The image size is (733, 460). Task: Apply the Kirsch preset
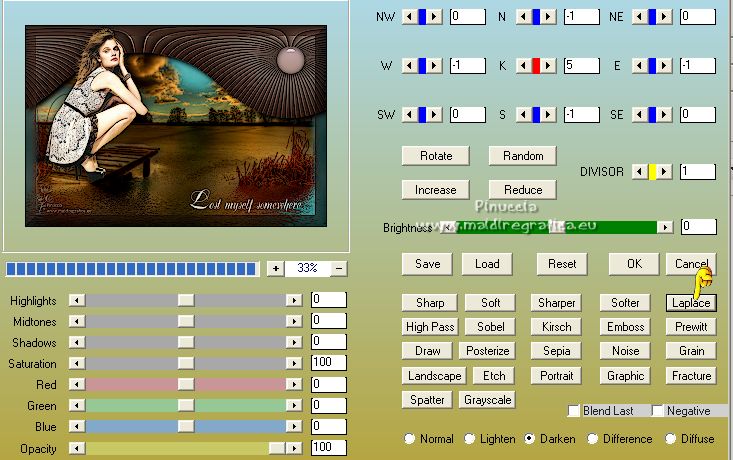click(x=556, y=327)
